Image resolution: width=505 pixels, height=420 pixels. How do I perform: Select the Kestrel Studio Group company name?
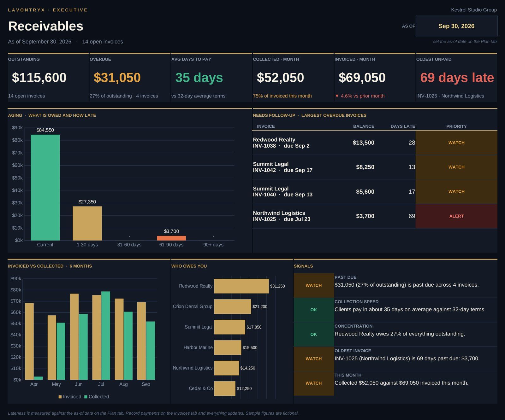click(474, 10)
